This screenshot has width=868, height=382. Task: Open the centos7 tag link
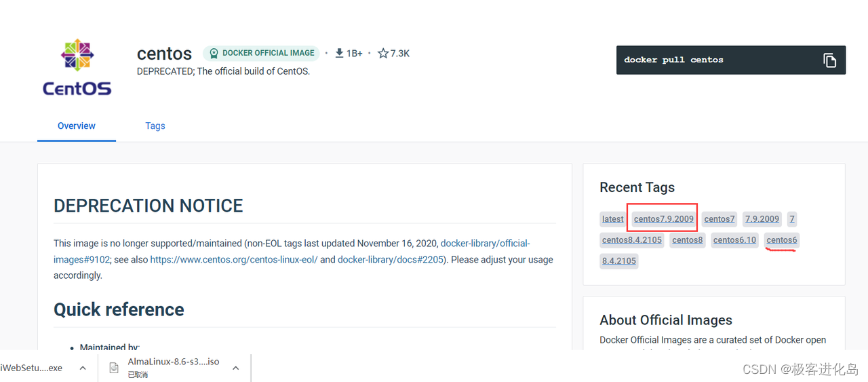pos(719,219)
